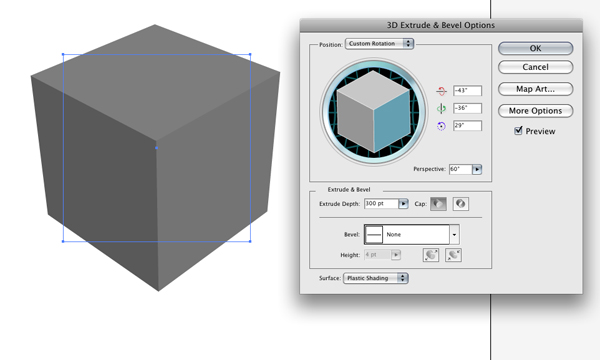Click the Cancel button
600x360 pixels.
point(535,67)
